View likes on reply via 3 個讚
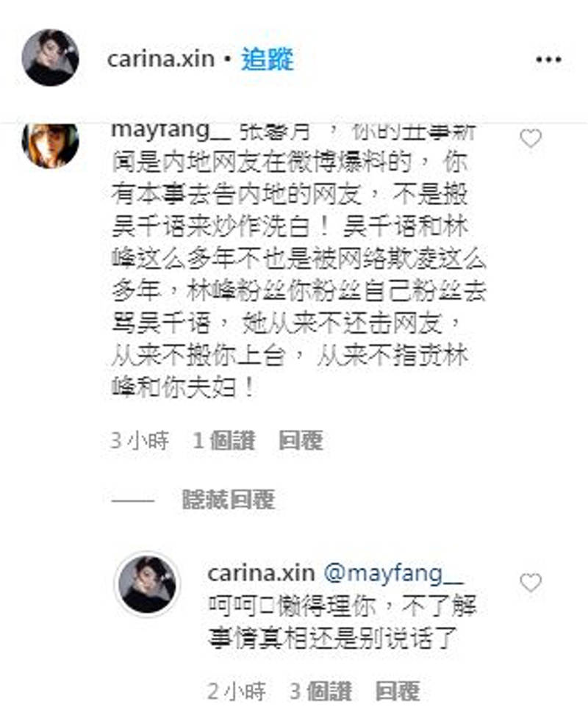588x715 pixels. coord(320,691)
